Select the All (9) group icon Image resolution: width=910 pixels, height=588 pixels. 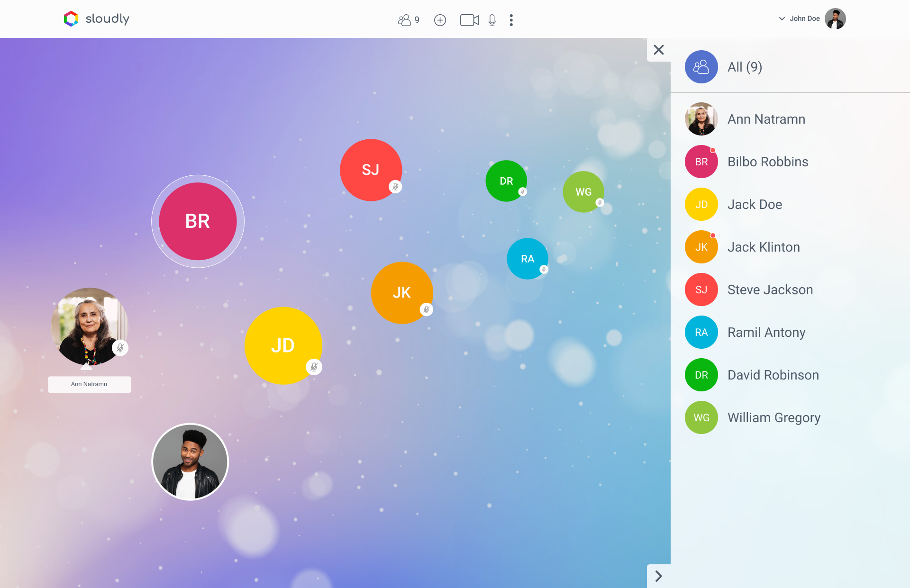coord(701,67)
